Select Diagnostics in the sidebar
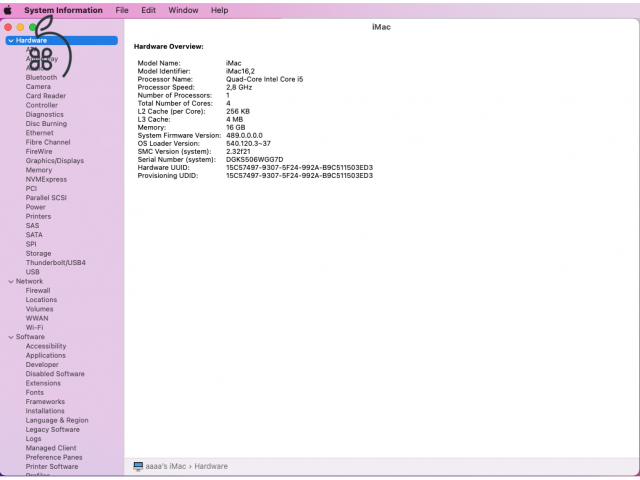Image resolution: width=640 pixels, height=480 pixels. pyautogui.click(x=44, y=115)
